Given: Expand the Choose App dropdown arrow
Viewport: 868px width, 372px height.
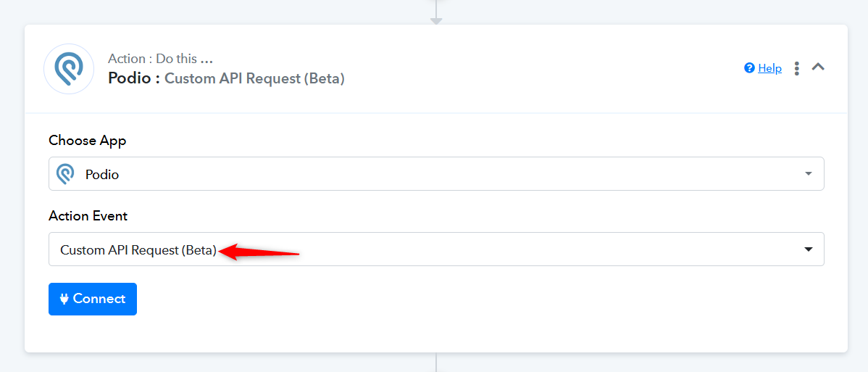Looking at the screenshot, I should click(x=808, y=174).
